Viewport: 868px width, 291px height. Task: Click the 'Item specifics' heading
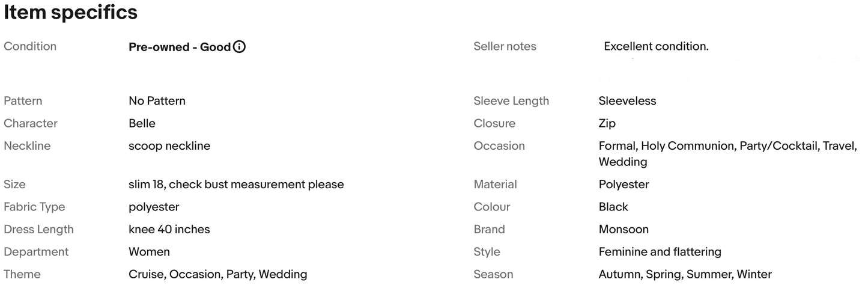(71, 12)
